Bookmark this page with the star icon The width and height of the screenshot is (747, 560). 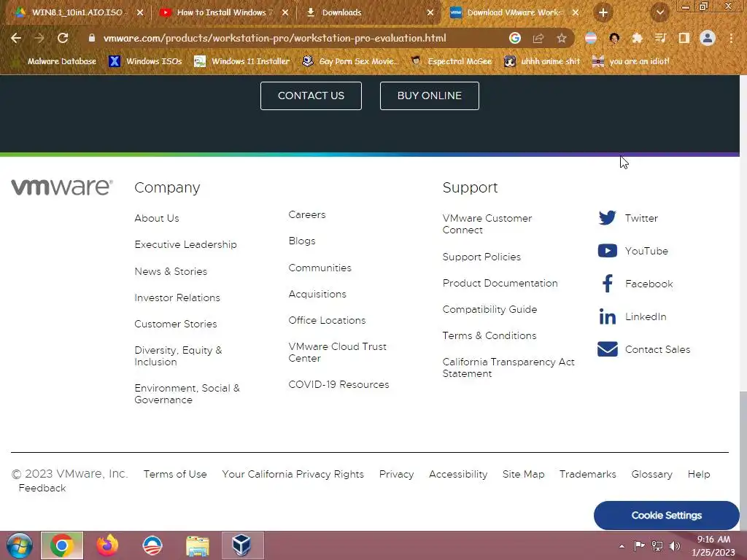pos(562,38)
